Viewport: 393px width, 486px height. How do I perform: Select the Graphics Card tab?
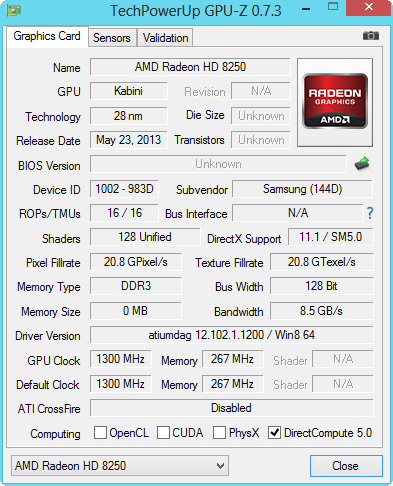[47, 36]
